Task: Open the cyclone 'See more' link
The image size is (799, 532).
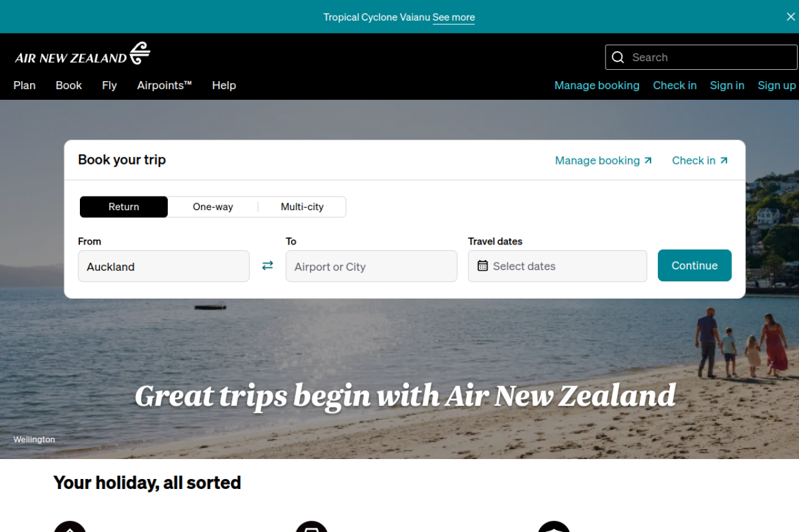Action: click(x=453, y=17)
